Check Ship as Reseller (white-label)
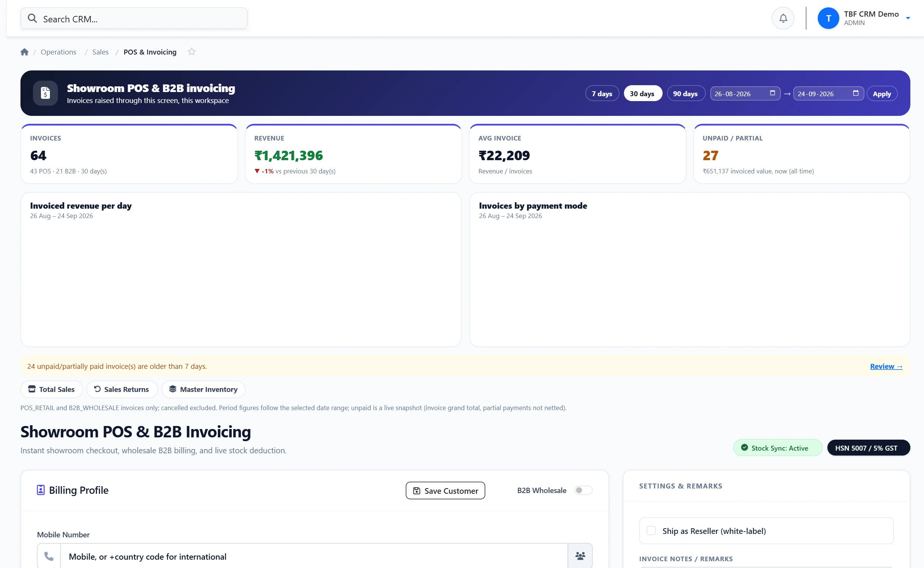This screenshot has height=568, width=924. (651, 531)
